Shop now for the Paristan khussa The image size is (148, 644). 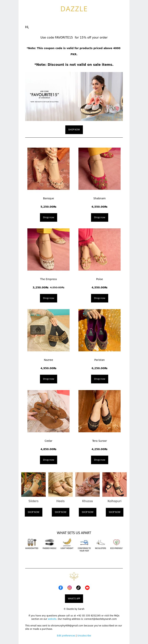click(100, 379)
